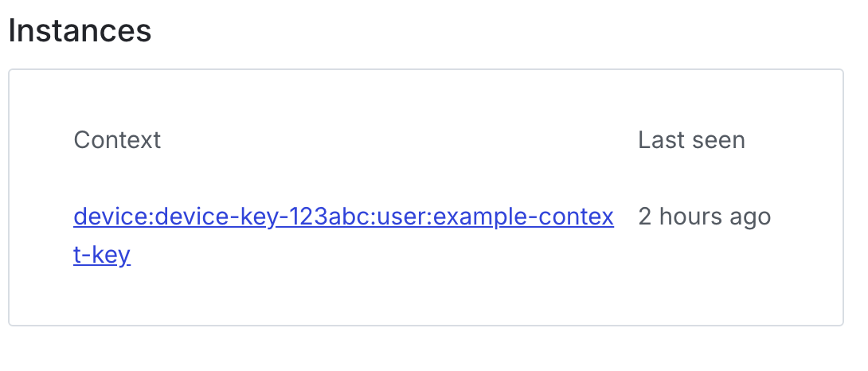Click the Context column header

pyautogui.click(x=117, y=140)
